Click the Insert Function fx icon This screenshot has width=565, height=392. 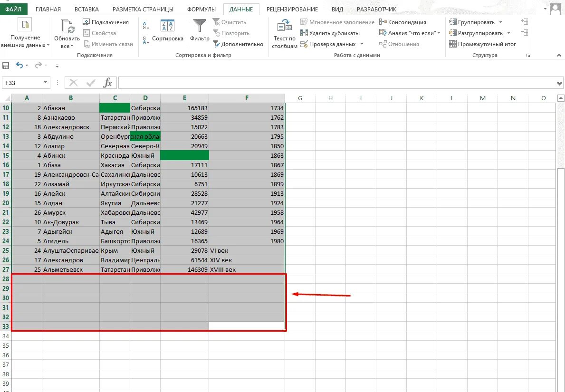[x=107, y=83]
